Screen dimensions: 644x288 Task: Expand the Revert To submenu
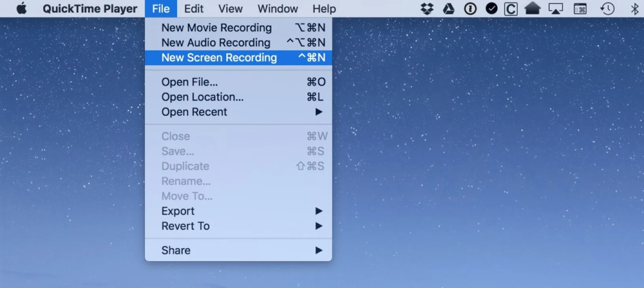[238, 226]
